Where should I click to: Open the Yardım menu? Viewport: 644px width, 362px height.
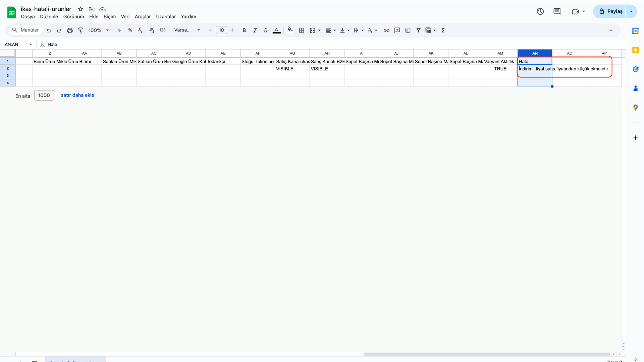(189, 16)
